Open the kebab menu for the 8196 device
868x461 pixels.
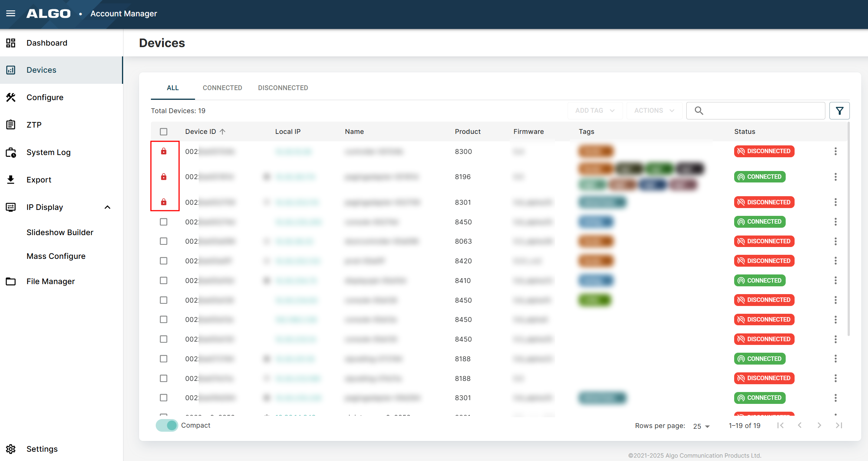click(835, 177)
